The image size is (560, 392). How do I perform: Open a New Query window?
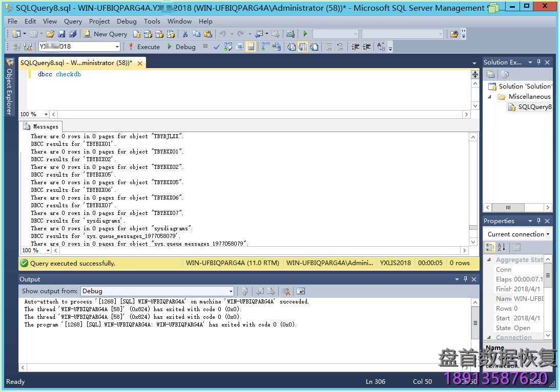(105, 34)
